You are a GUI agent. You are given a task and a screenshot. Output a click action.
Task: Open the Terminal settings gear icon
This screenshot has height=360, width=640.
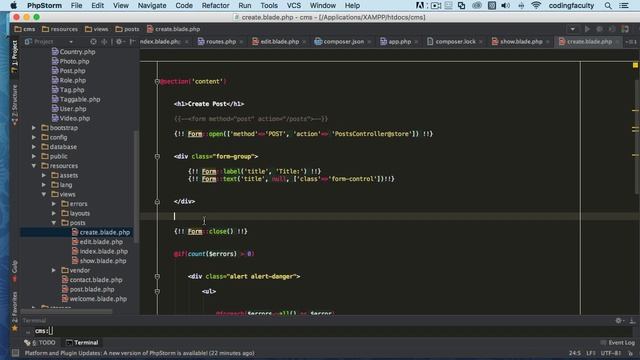[619, 321]
